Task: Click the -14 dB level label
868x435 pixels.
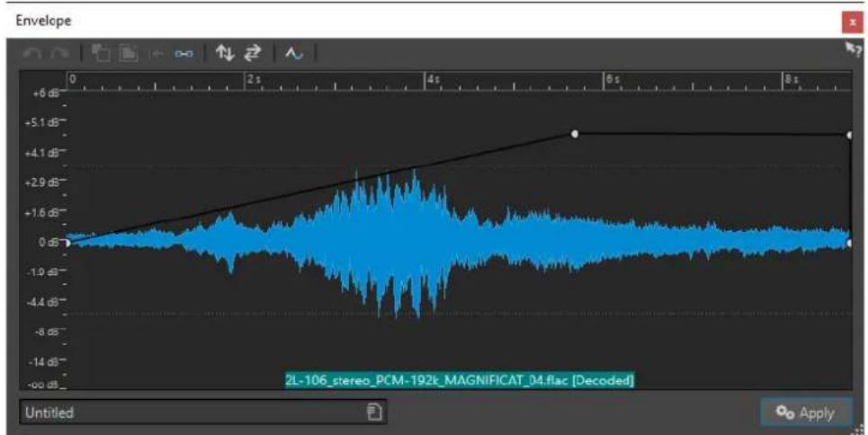Action: 44,362
